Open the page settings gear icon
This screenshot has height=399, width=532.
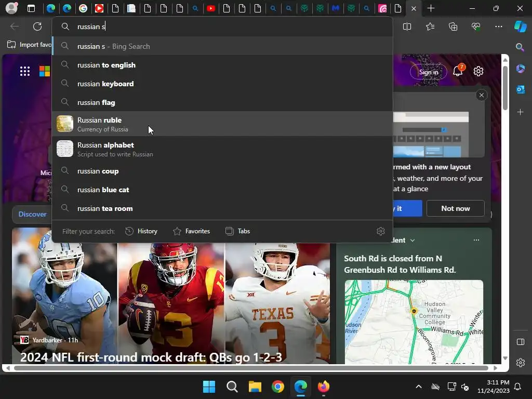tap(478, 71)
